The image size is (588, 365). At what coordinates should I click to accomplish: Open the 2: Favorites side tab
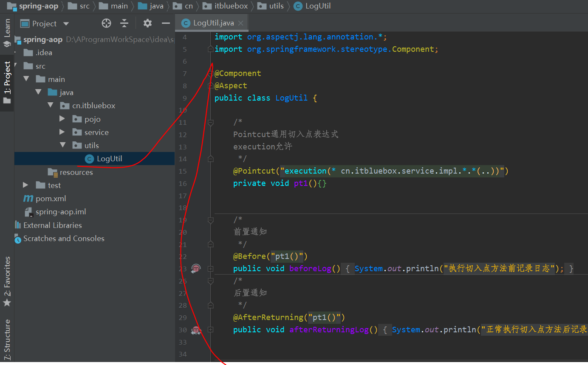click(7, 281)
